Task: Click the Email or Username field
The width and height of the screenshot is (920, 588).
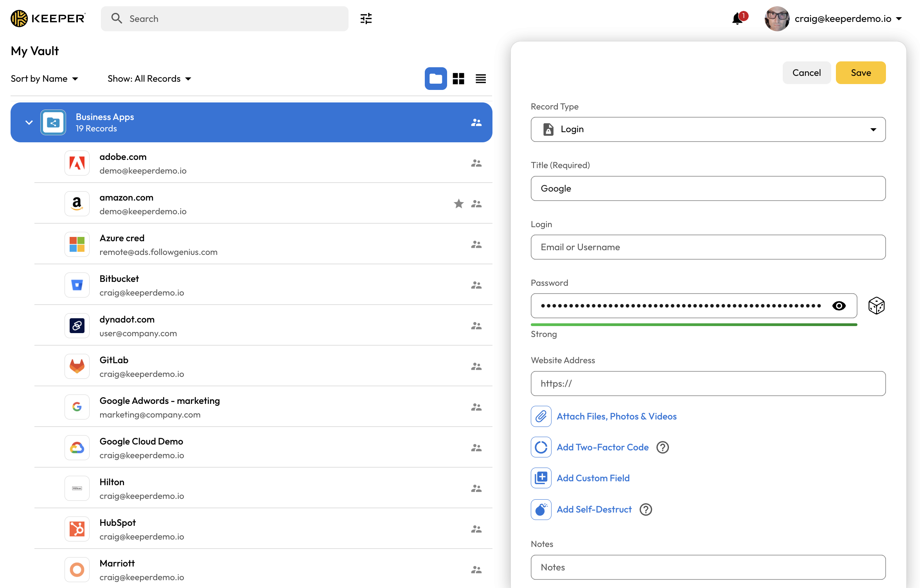Action: pos(708,247)
